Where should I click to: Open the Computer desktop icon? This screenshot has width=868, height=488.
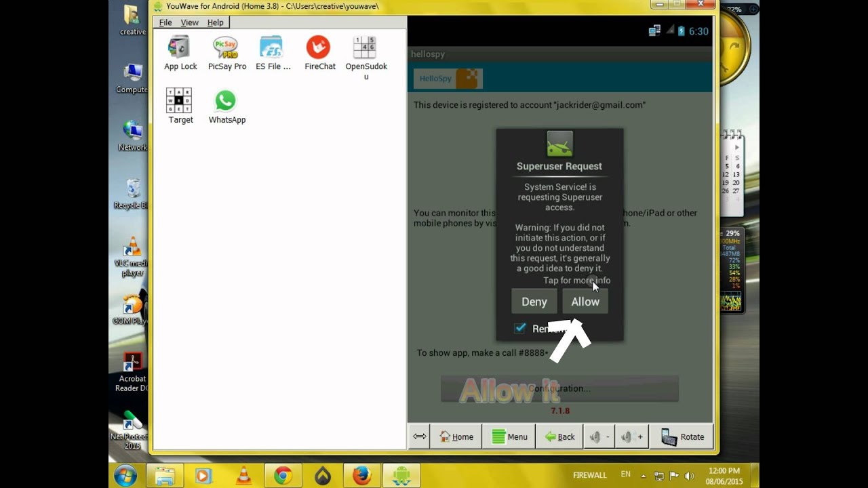coord(132,78)
